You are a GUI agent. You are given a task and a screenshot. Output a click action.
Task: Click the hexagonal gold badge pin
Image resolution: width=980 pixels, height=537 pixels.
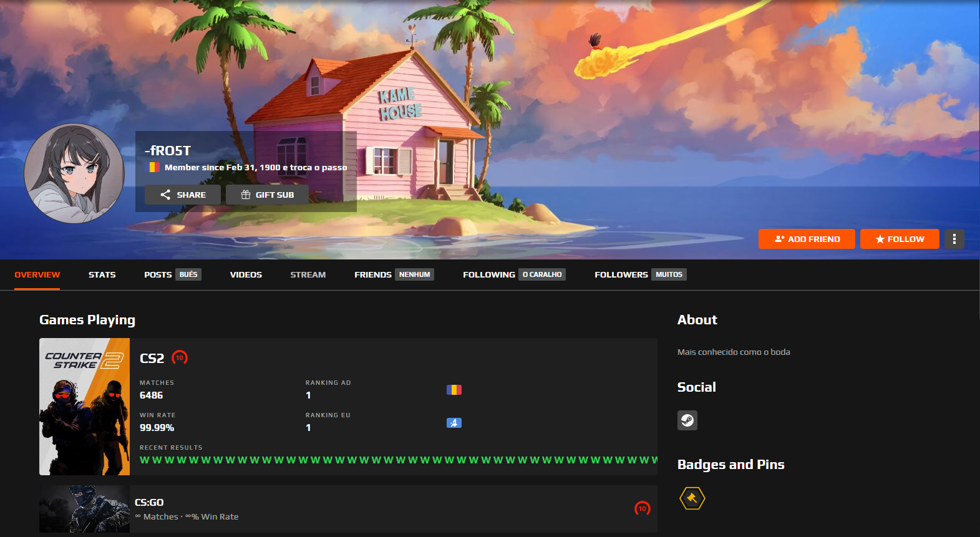(692, 498)
